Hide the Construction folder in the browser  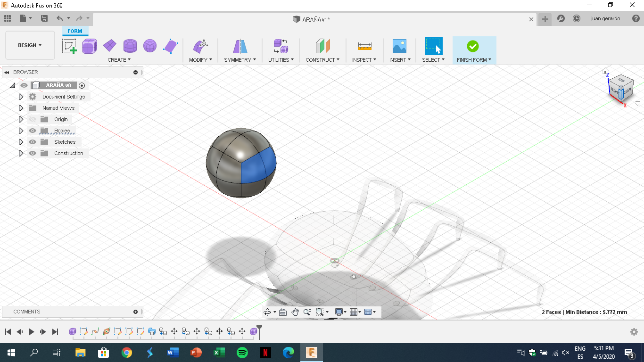click(x=33, y=153)
